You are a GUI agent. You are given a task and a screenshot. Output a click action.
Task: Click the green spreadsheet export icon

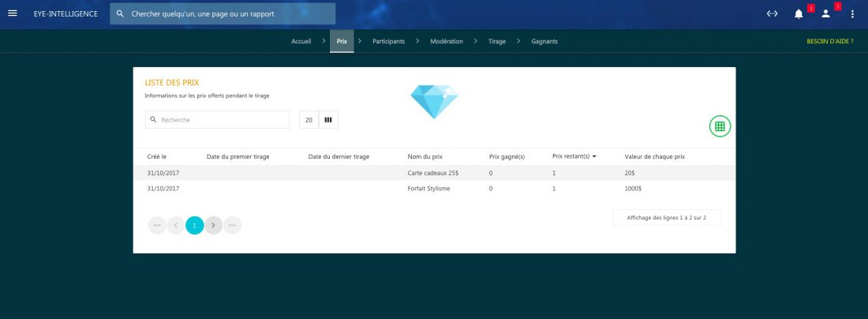pyautogui.click(x=720, y=126)
